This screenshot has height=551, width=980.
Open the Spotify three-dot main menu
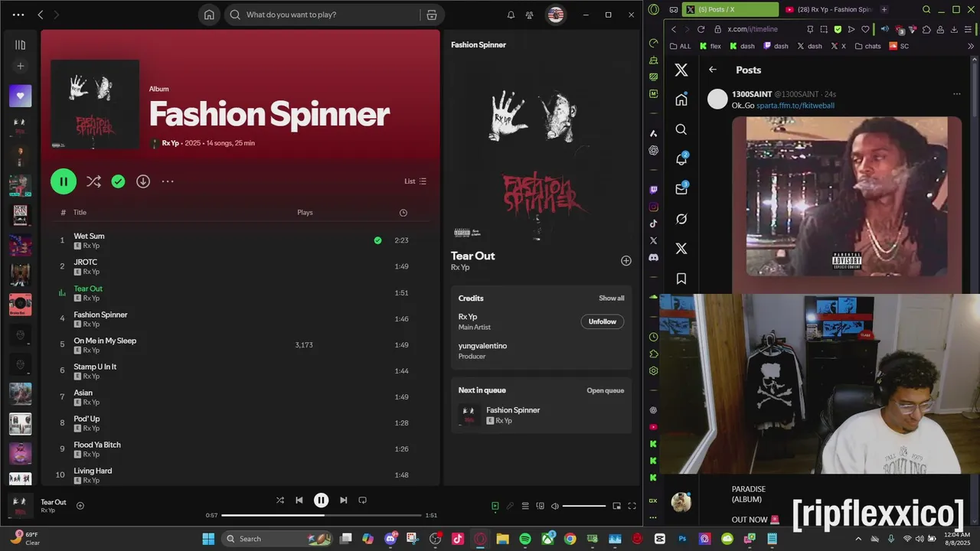(x=18, y=15)
